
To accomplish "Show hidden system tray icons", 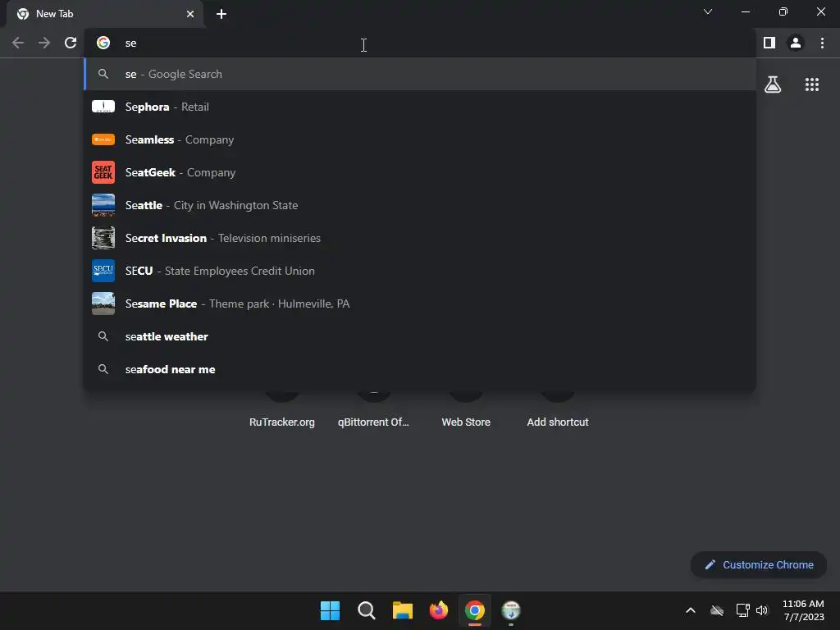I will [691, 610].
